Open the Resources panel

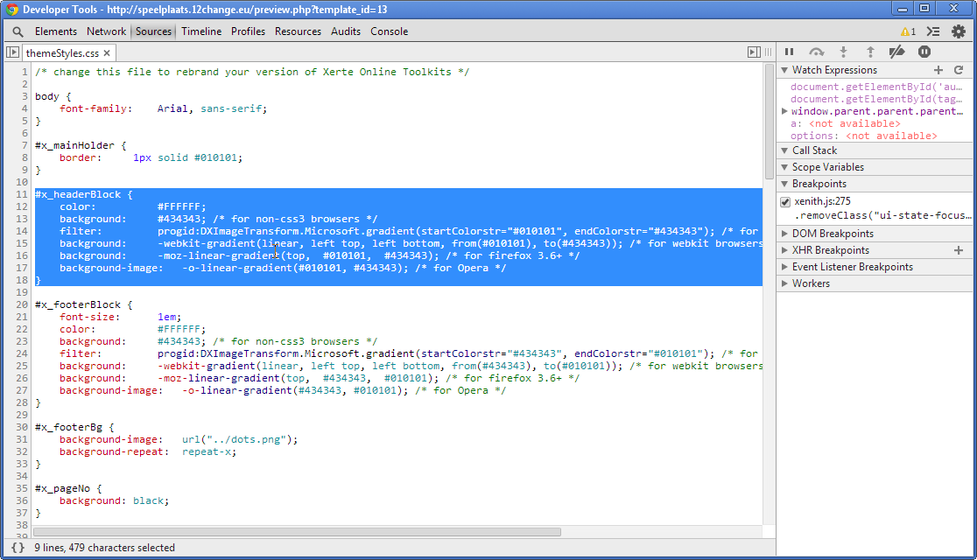(x=298, y=31)
